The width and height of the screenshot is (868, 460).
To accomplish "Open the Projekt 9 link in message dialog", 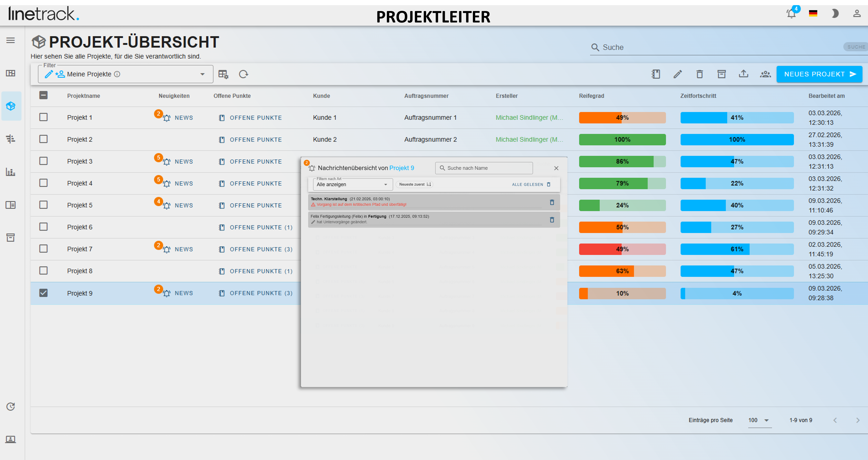I will click(x=402, y=168).
